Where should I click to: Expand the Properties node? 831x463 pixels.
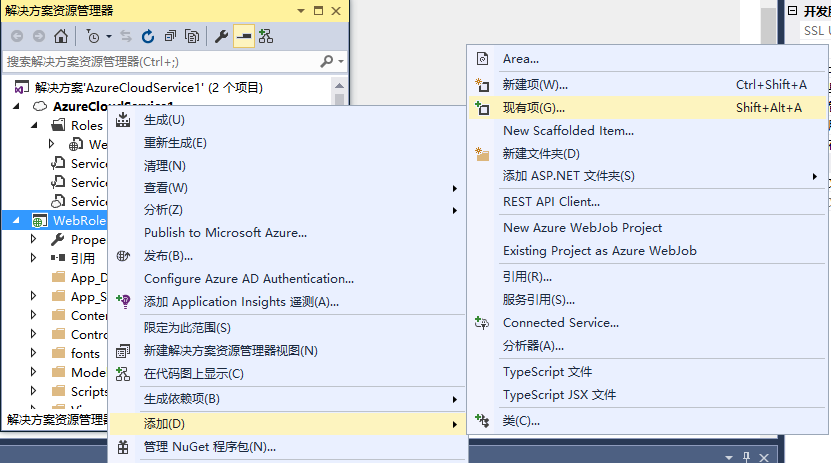point(33,239)
